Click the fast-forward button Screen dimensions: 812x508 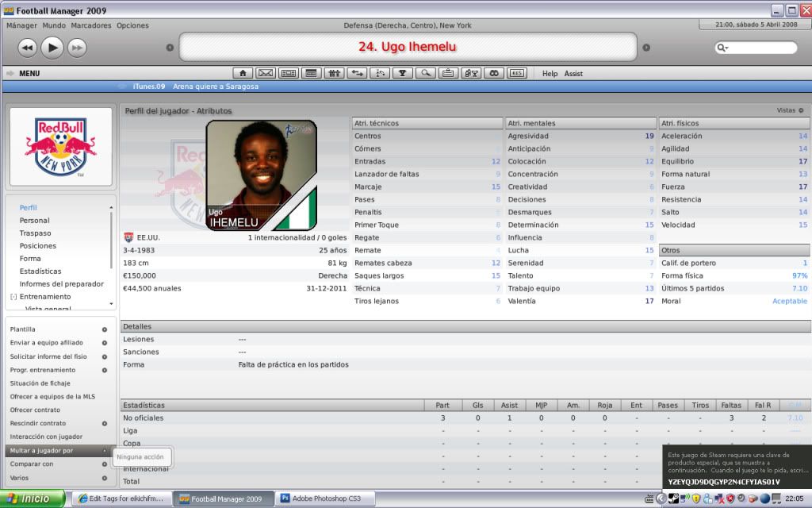pos(77,48)
